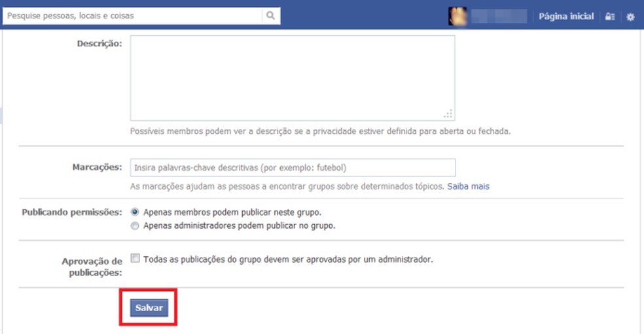Screen dimensions: 644x334
Task: Click the 'Possíveis membros podem ver' hint text
Action: (x=320, y=131)
